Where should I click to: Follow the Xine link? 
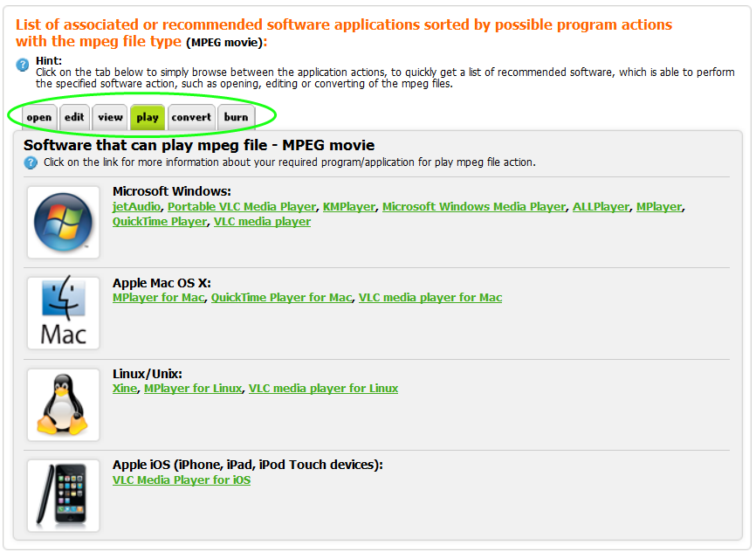125,388
